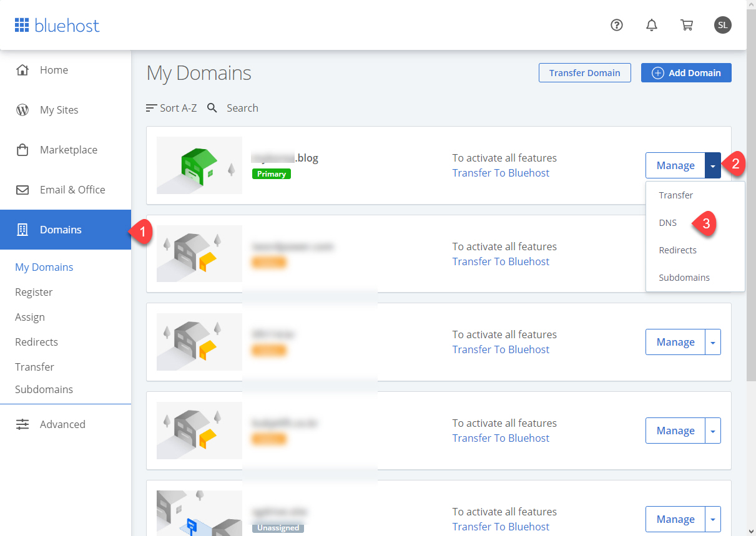Open the Manage dropdown arrow for .blog domain
Image resolution: width=756 pixels, height=536 pixels.
[x=713, y=165]
